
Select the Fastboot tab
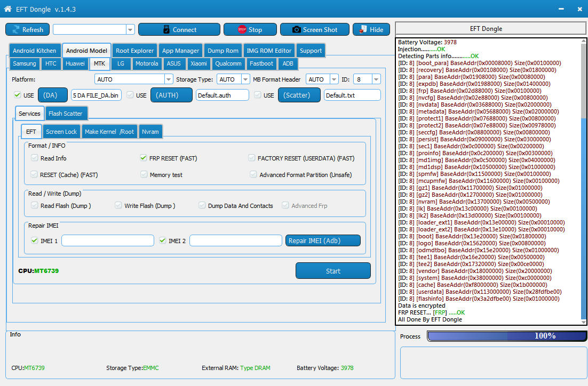(x=261, y=63)
